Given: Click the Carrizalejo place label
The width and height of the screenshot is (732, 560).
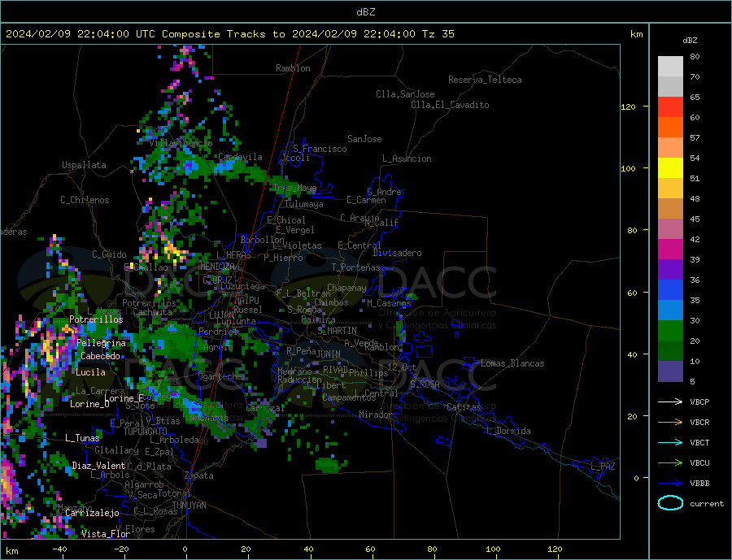Looking at the screenshot, I should [92, 513].
